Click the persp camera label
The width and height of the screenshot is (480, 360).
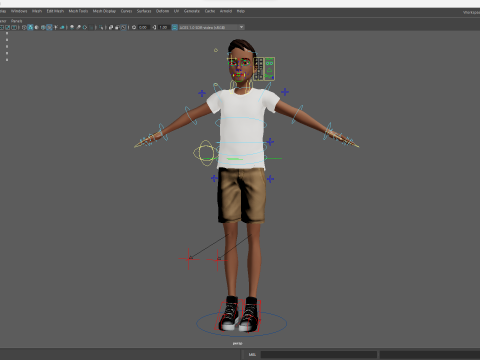[237, 343]
